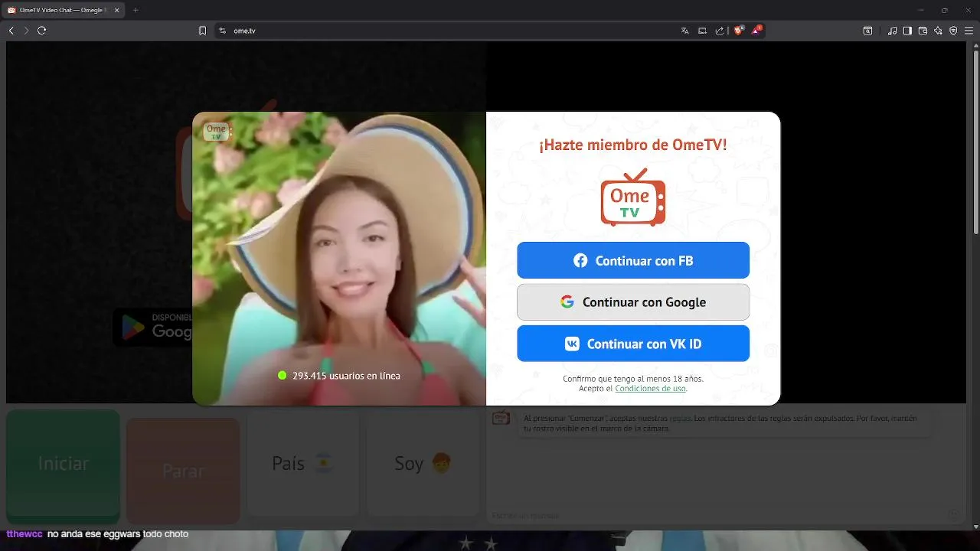The height and width of the screenshot is (551, 980).
Task: Click the chat message input field
Action: click(716, 515)
